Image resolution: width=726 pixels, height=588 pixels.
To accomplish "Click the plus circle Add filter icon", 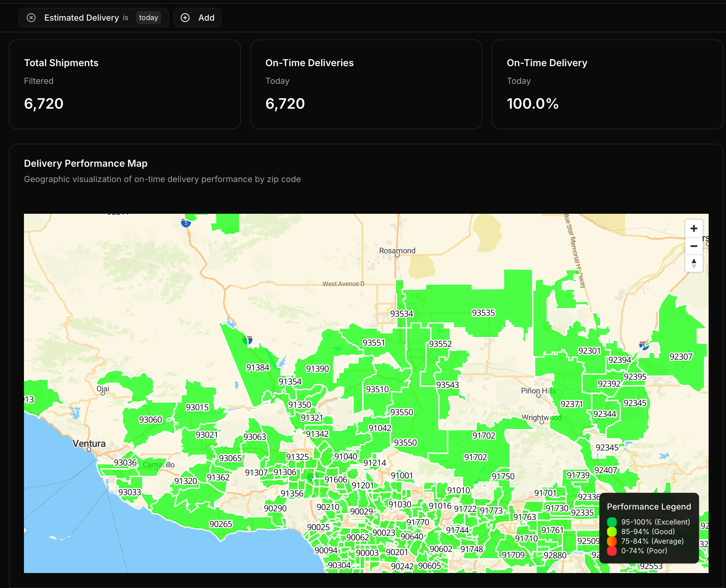I will coord(185,18).
